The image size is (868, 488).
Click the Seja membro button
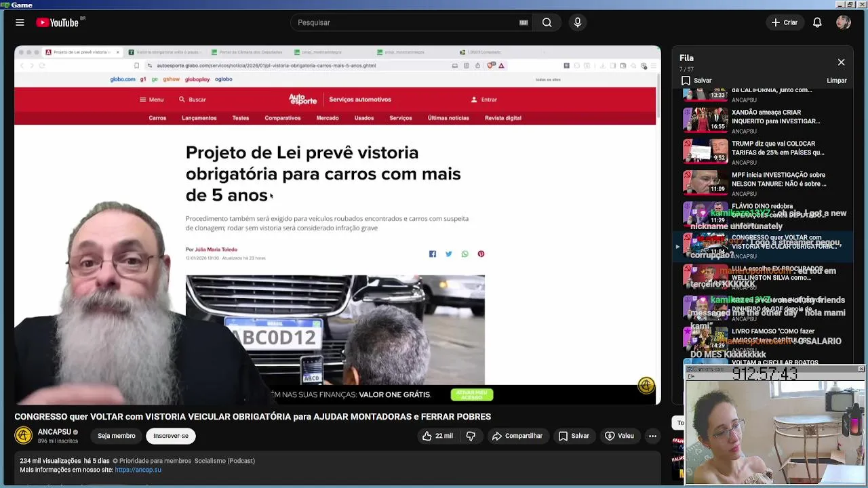[x=116, y=436]
